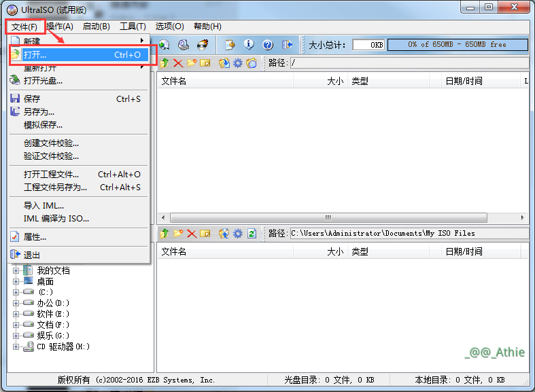Go up one level in image pane
Screen dimensions: 535x392
pyautogui.click(x=165, y=63)
